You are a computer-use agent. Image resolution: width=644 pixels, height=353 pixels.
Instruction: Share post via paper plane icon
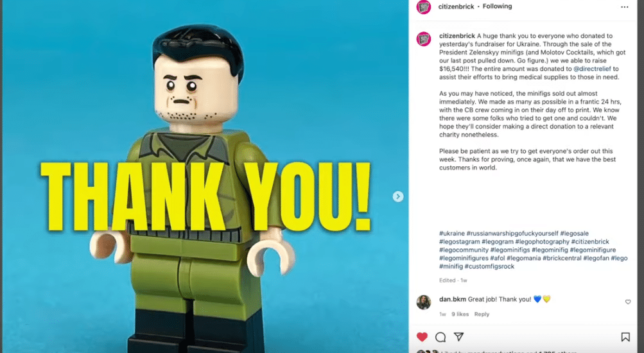459,336
